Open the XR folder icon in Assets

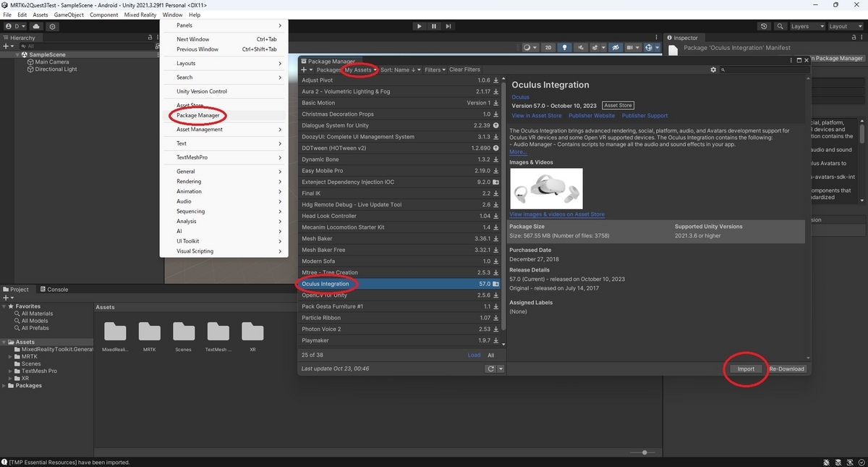coord(252,332)
